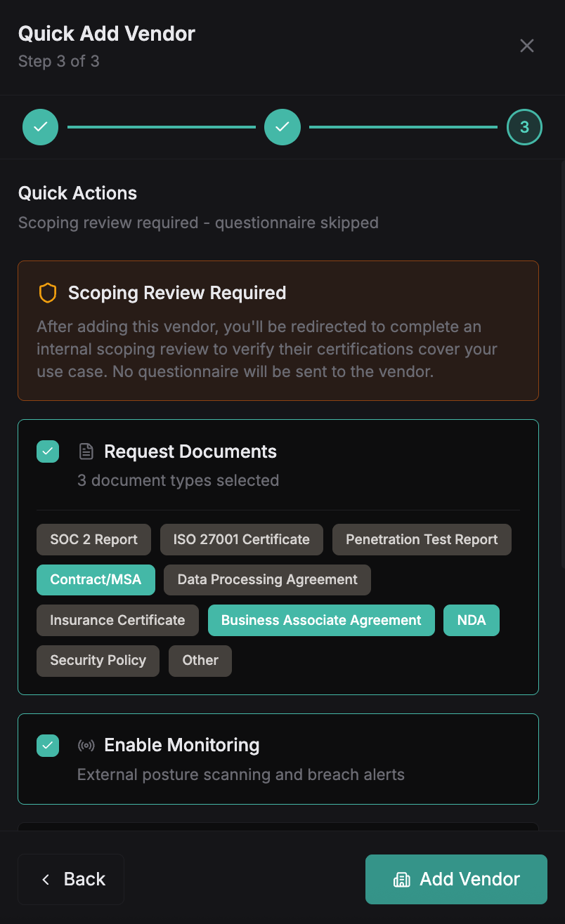Click the Add Vendor button

coord(456,879)
